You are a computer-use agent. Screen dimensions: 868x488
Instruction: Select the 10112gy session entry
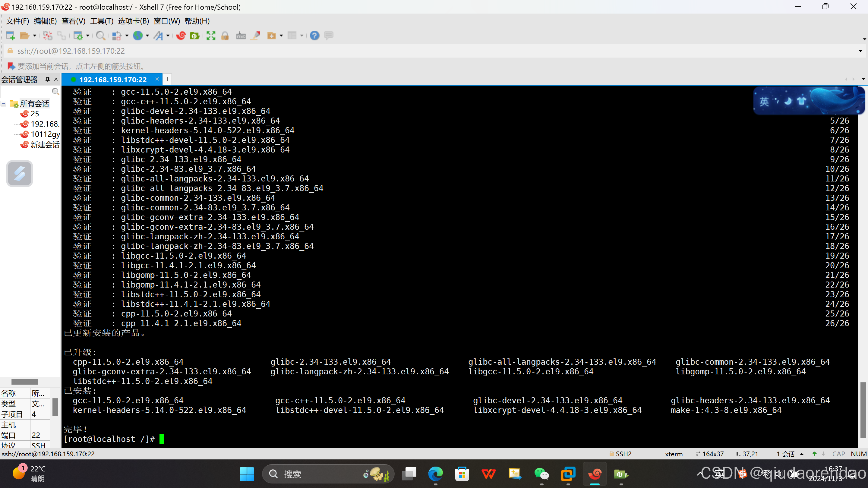point(45,134)
